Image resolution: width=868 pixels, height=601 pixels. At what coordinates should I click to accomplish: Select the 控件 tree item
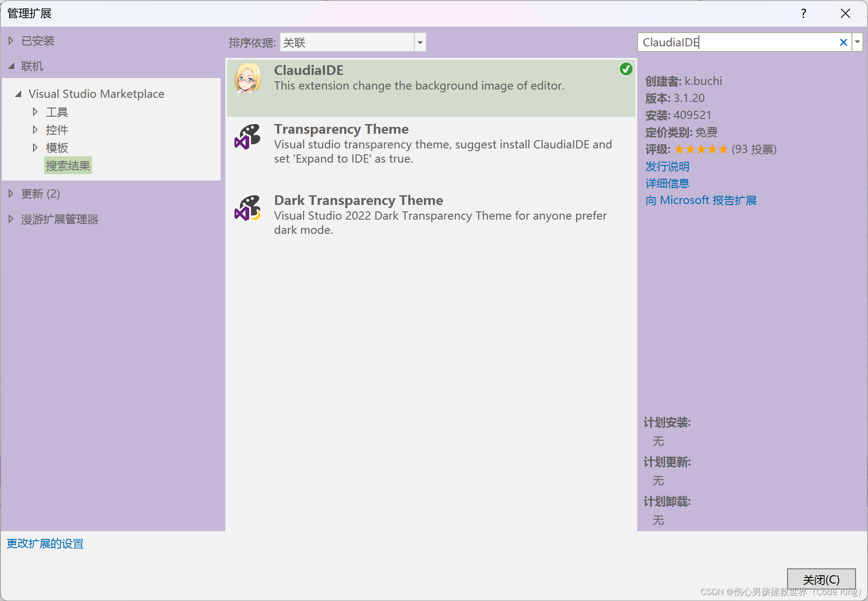57,130
